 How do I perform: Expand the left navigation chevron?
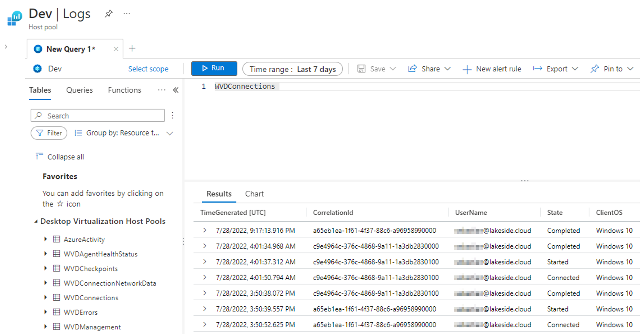pyautogui.click(x=6, y=47)
